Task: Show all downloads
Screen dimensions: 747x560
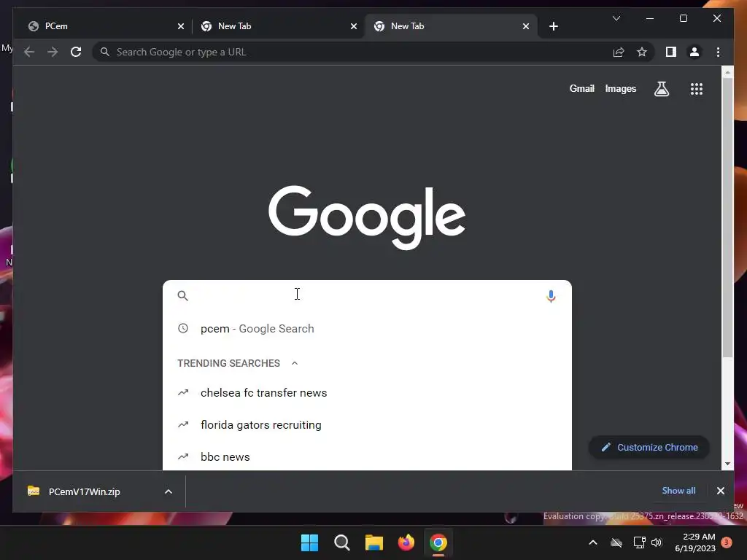Action: click(678, 491)
